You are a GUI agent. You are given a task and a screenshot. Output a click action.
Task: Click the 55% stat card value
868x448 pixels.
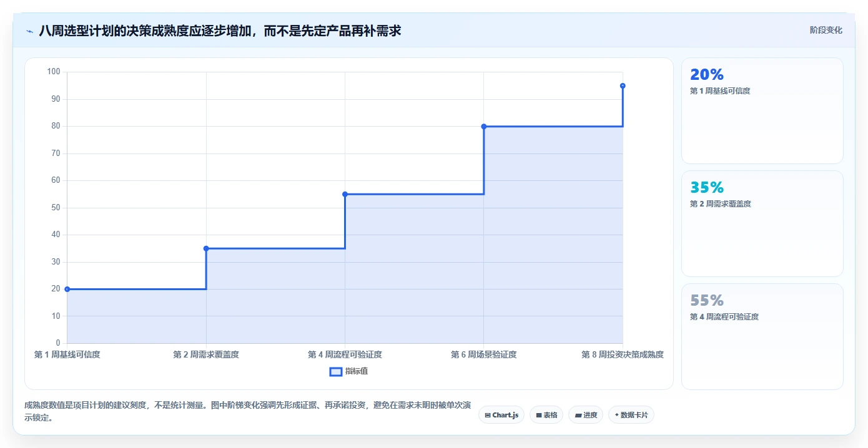click(x=707, y=300)
